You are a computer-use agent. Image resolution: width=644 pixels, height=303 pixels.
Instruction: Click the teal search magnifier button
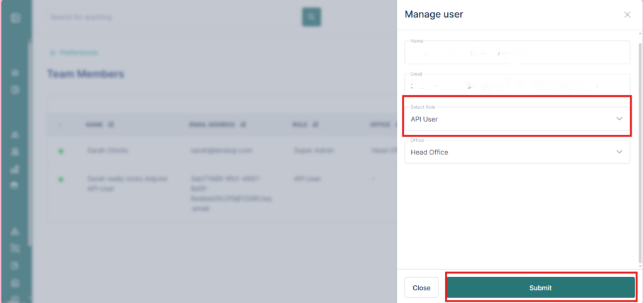(311, 17)
